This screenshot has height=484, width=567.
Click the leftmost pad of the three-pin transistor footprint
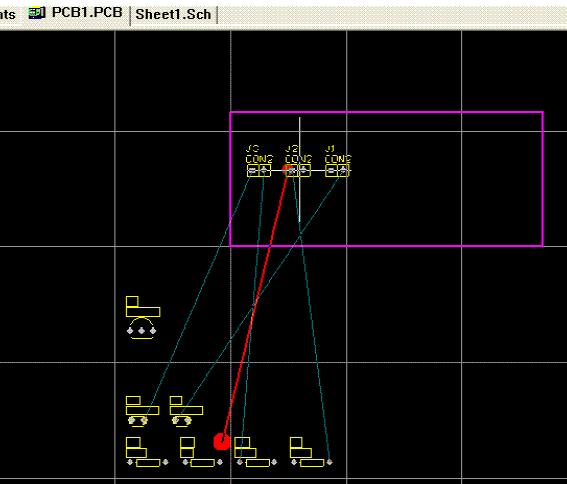pos(130,331)
